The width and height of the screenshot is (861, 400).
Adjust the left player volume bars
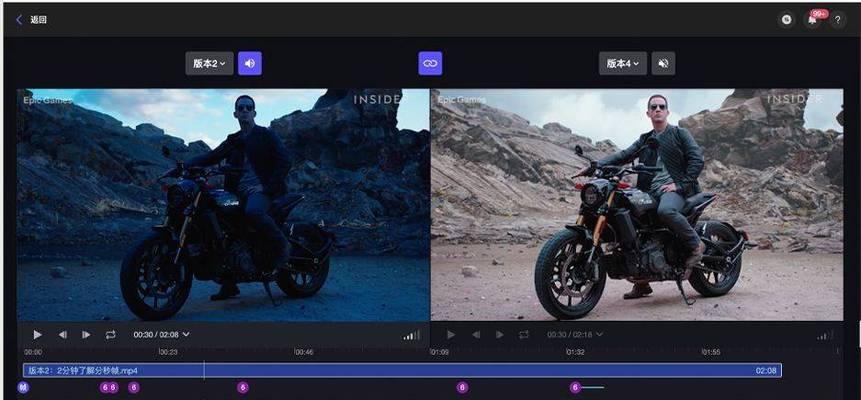click(411, 335)
